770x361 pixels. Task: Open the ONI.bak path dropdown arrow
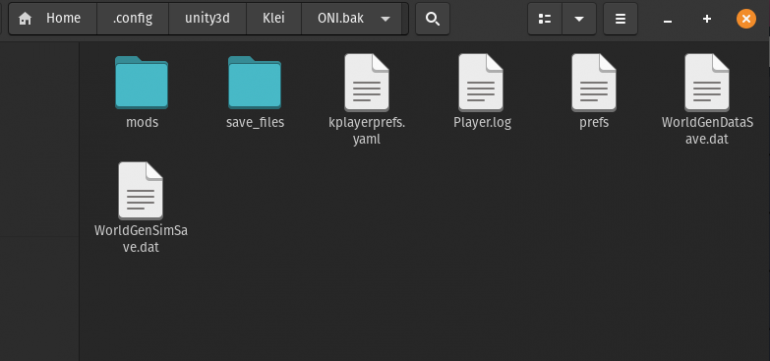pos(385,19)
